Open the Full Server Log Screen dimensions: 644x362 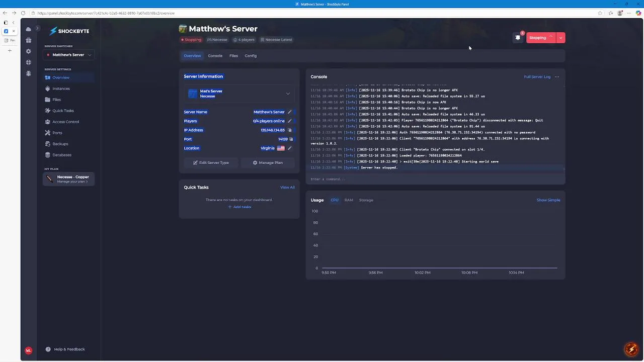(537, 77)
